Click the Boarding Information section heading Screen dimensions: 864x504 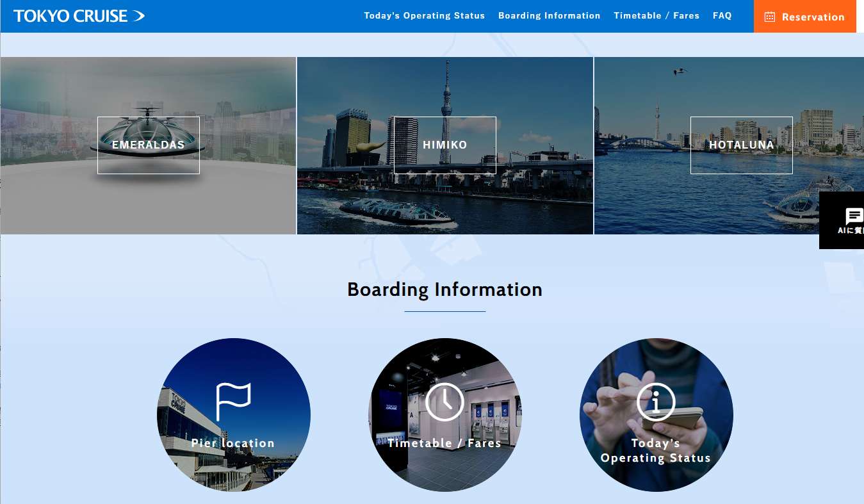(444, 289)
